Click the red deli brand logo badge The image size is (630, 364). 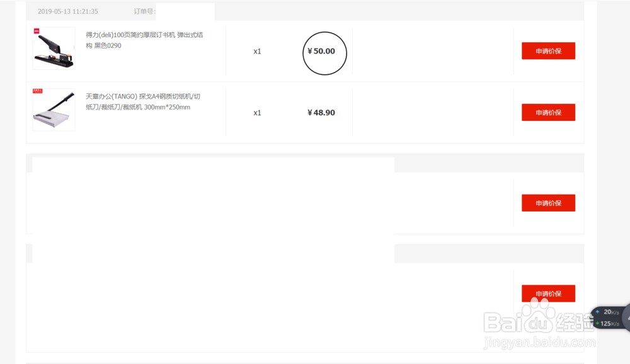(36, 30)
